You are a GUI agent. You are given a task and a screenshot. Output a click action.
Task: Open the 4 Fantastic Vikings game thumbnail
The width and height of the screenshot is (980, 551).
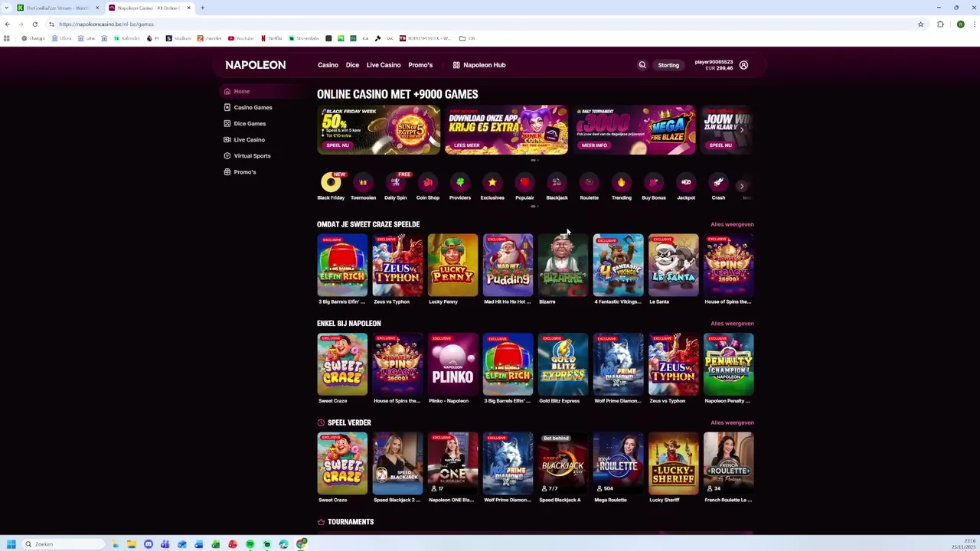tap(618, 265)
